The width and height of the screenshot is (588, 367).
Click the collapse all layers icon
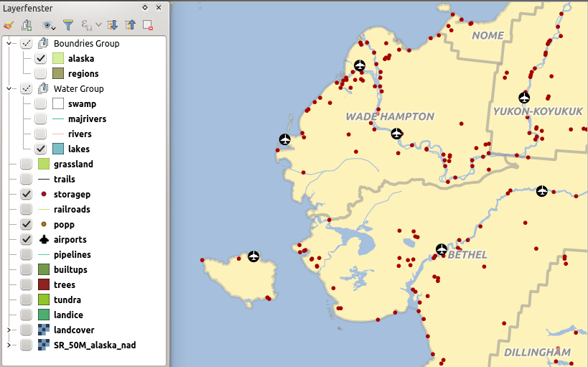coord(130,25)
